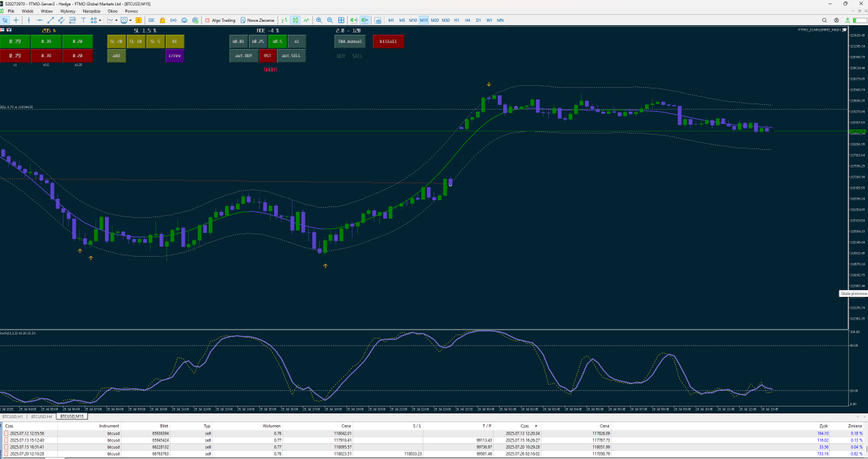The width and height of the screenshot is (868, 459).
Task: Select the H1 timeframe
Action: pos(457,20)
